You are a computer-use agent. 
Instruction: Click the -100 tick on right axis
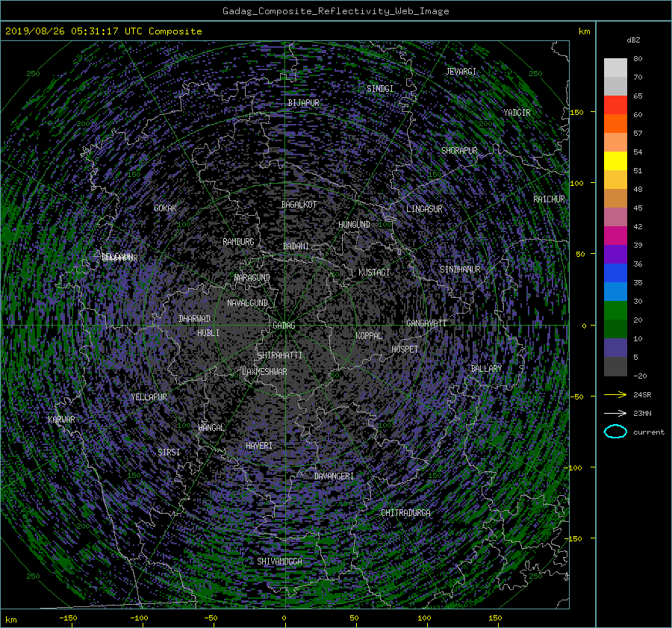(574, 467)
